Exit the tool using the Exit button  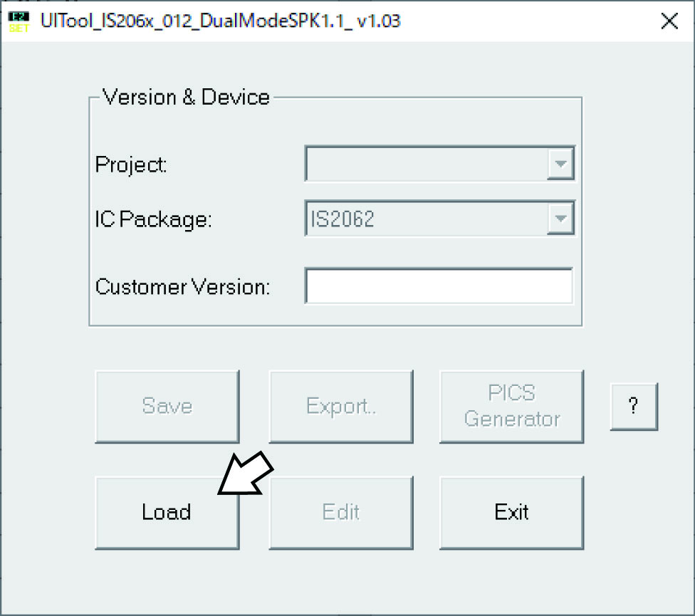pos(511,512)
